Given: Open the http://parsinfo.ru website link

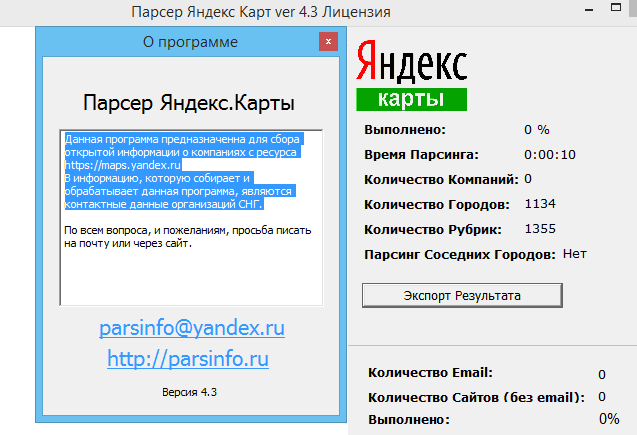Looking at the screenshot, I should click(188, 358).
